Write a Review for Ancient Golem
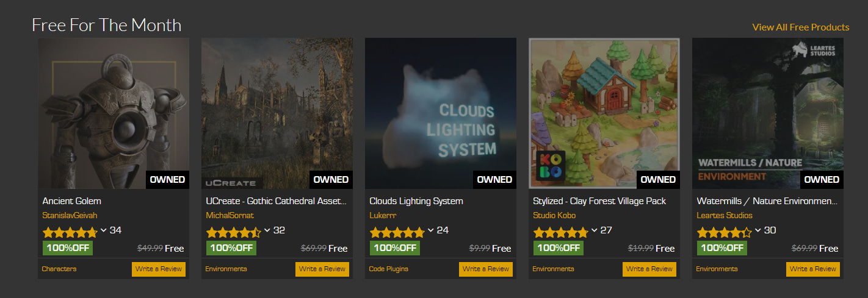Viewport: 868px width, 298px height. (159, 269)
